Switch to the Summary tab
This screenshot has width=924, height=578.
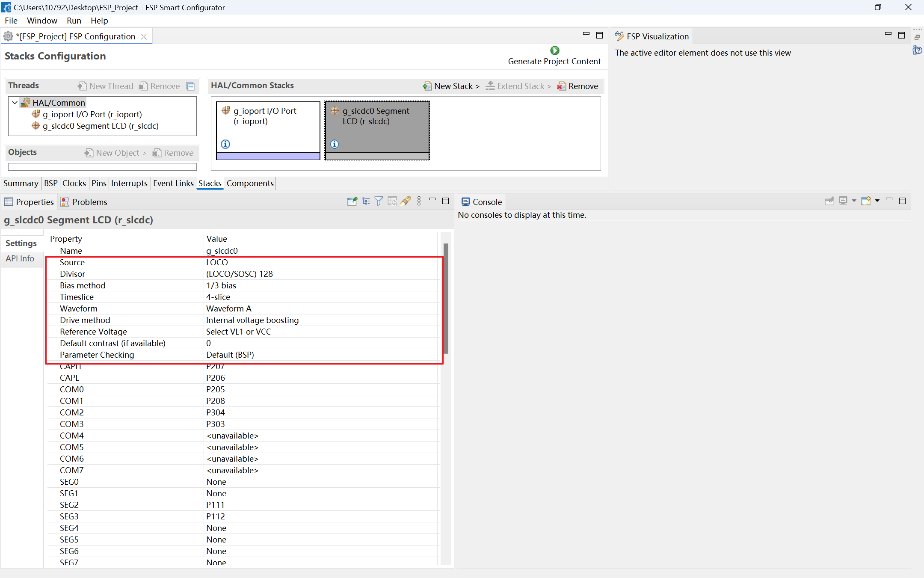[21, 183]
